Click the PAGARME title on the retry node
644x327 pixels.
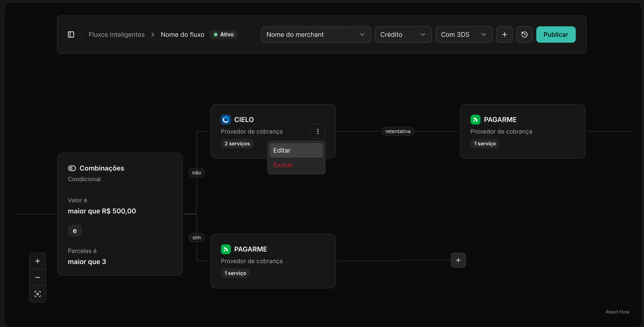(500, 120)
